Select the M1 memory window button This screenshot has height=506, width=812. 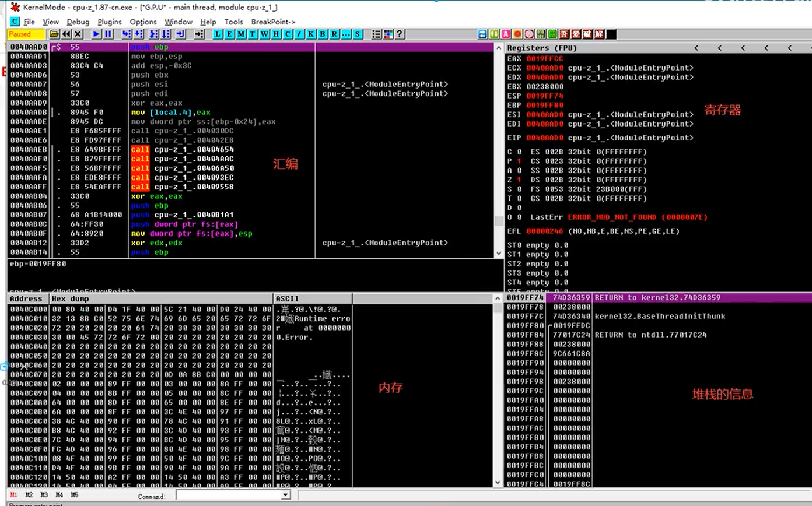(14, 496)
